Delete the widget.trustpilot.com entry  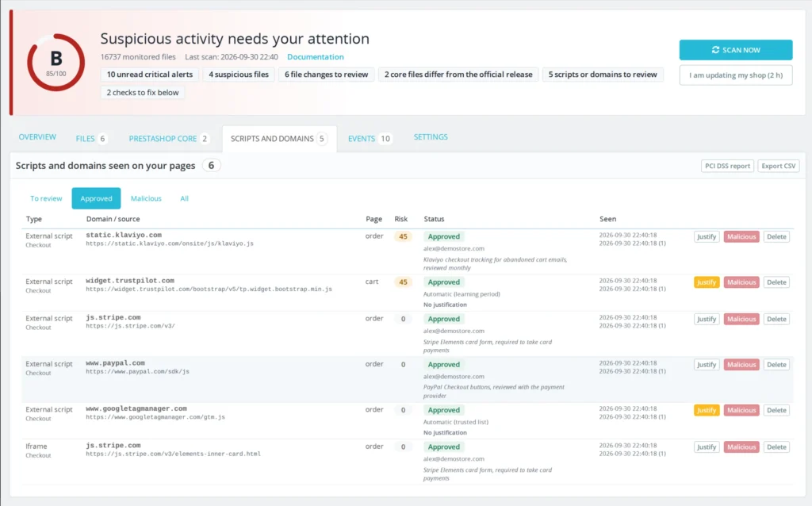pos(776,282)
